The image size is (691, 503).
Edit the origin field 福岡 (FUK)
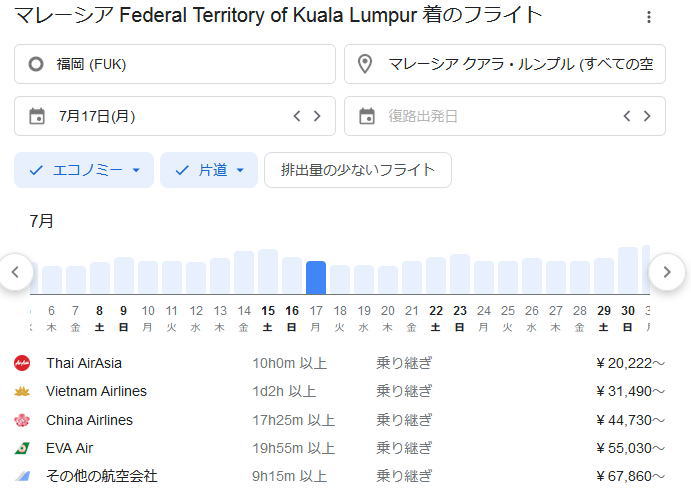coord(175,64)
